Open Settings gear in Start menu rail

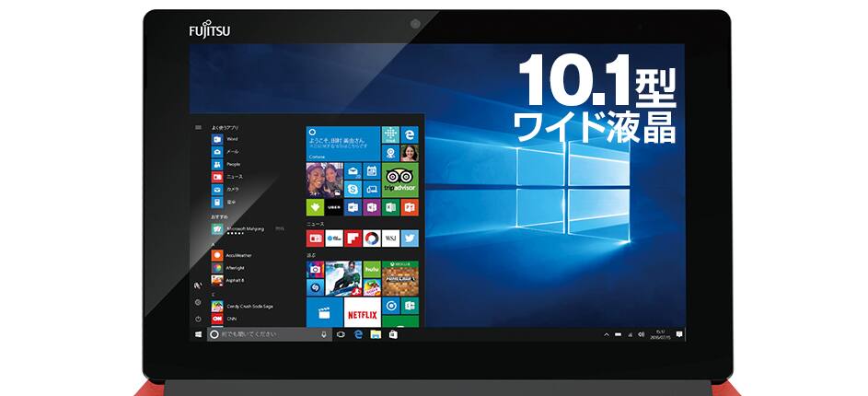(198, 302)
